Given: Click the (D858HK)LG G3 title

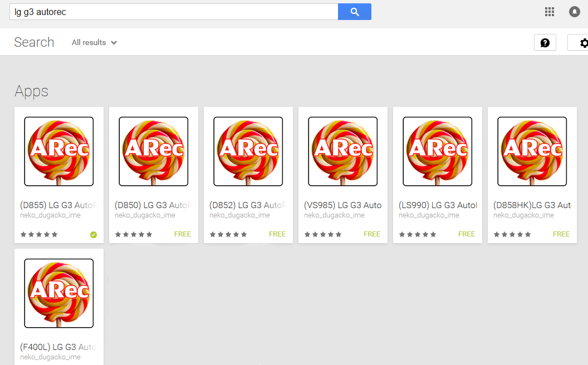Looking at the screenshot, I should click(532, 205).
